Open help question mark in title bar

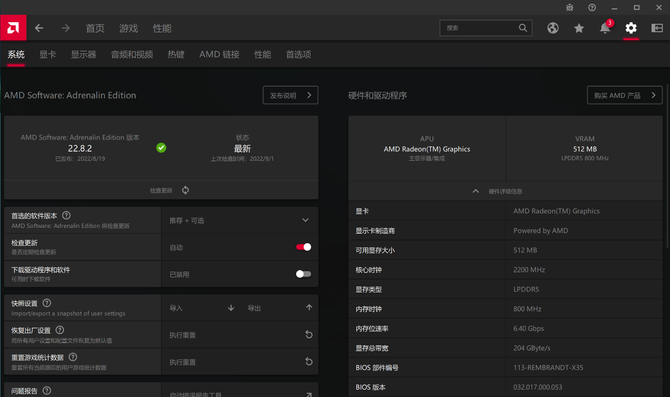click(592, 7)
